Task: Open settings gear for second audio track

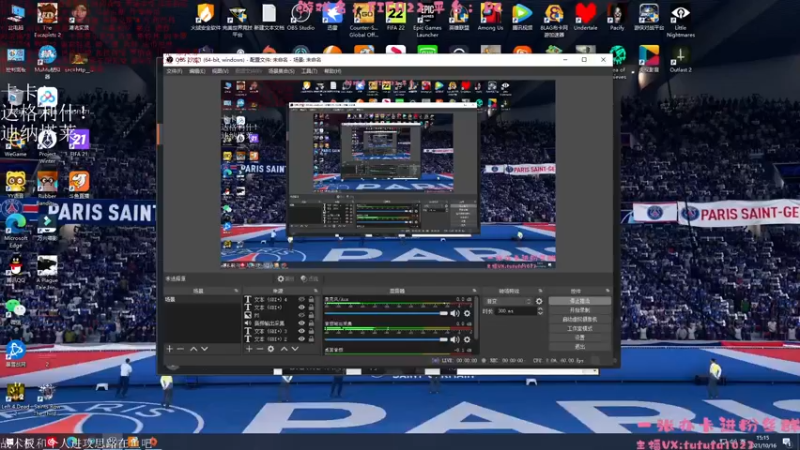Action: pos(467,339)
